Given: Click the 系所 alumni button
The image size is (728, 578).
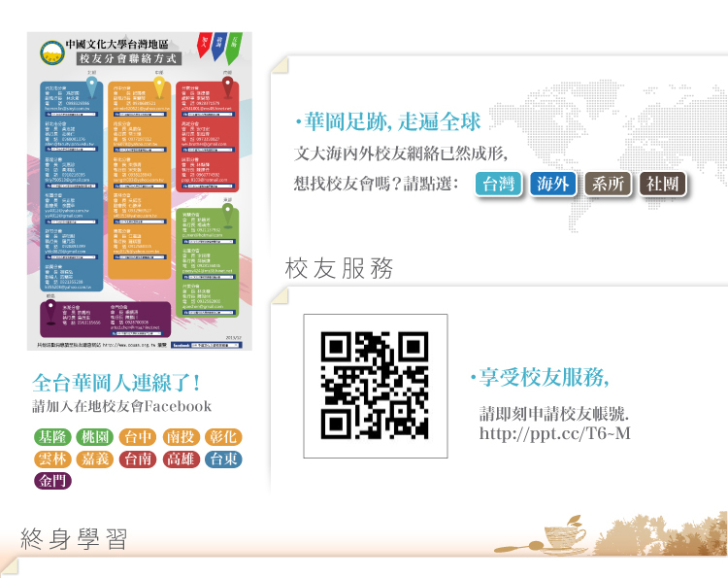Looking at the screenshot, I should coord(608,184).
